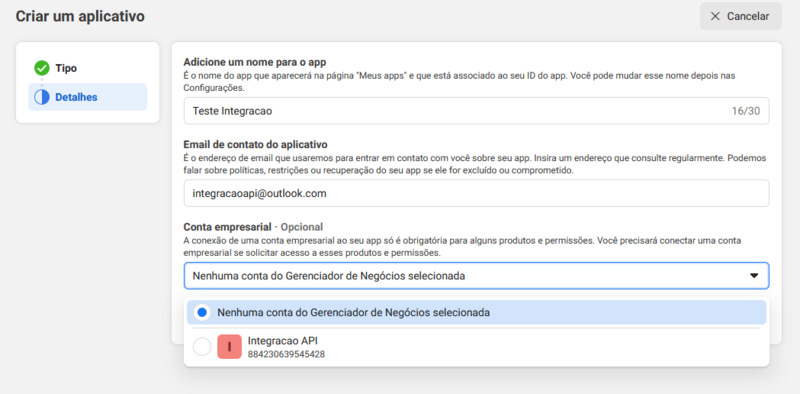This screenshot has width=800, height=394.
Task: Click the contact email input field
Action: 476,193
